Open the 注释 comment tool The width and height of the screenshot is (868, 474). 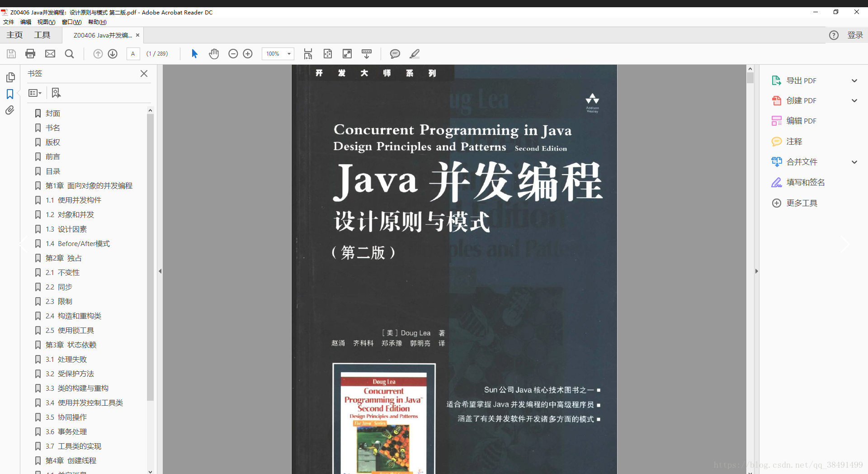[787, 142]
